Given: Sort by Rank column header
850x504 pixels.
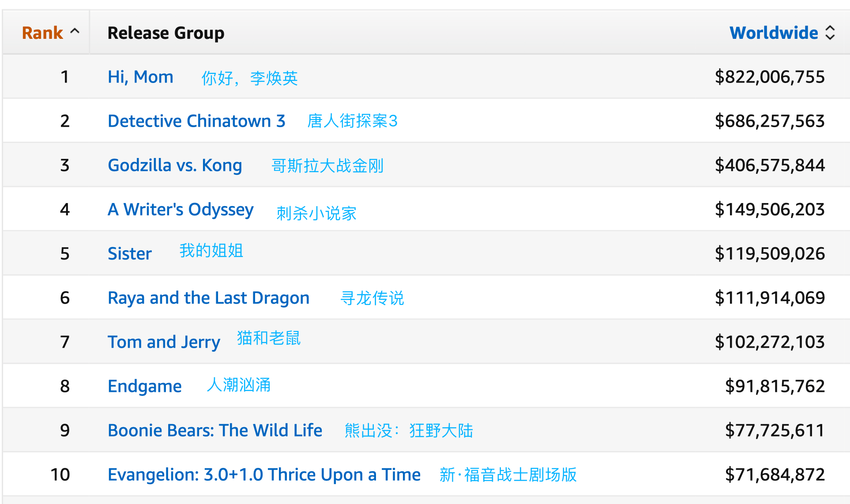Looking at the screenshot, I should pos(43,33).
